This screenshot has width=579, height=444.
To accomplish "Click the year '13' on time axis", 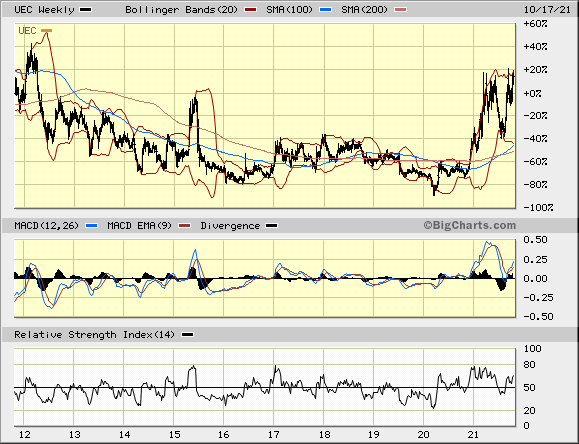I will click(75, 435).
